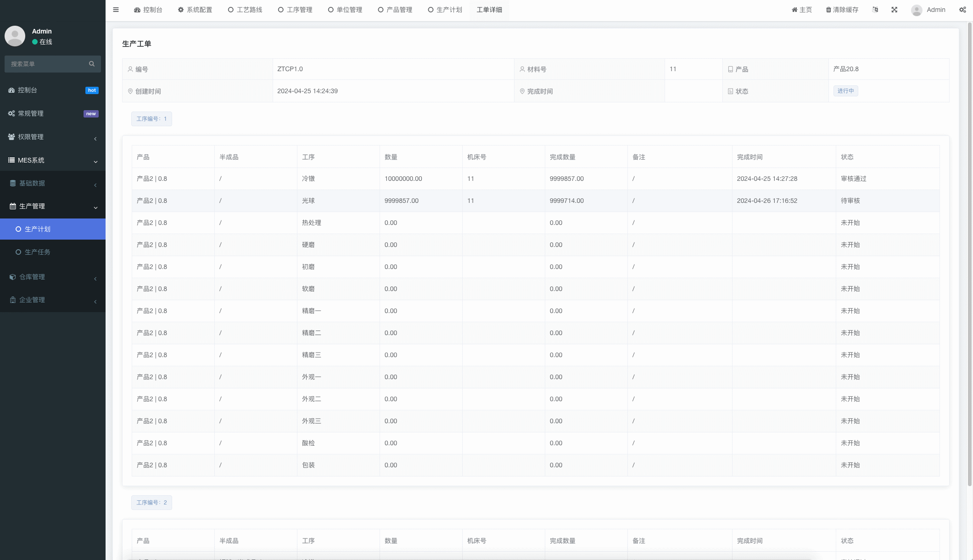This screenshot has width=973, height=560.
Task: Click order number ZTCP1.0
Action: pos(290,69)
